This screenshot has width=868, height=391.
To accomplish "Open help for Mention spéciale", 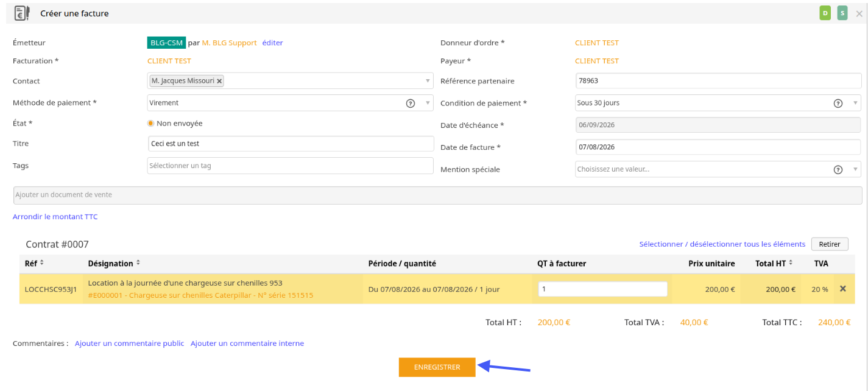I will tap(838, 169).
